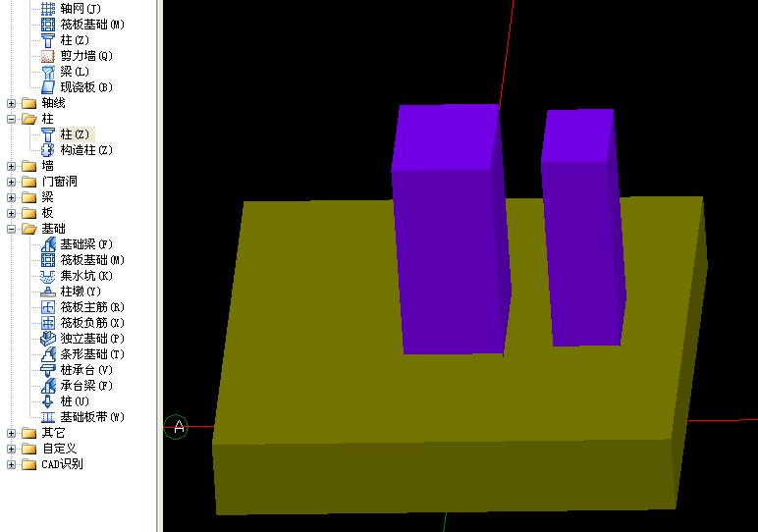Image resolution: width=758 pixels, height=532 pixels.
Task: Select the 桩(U) pile icon
Action: pyautogui.click(x=48, y=401)
